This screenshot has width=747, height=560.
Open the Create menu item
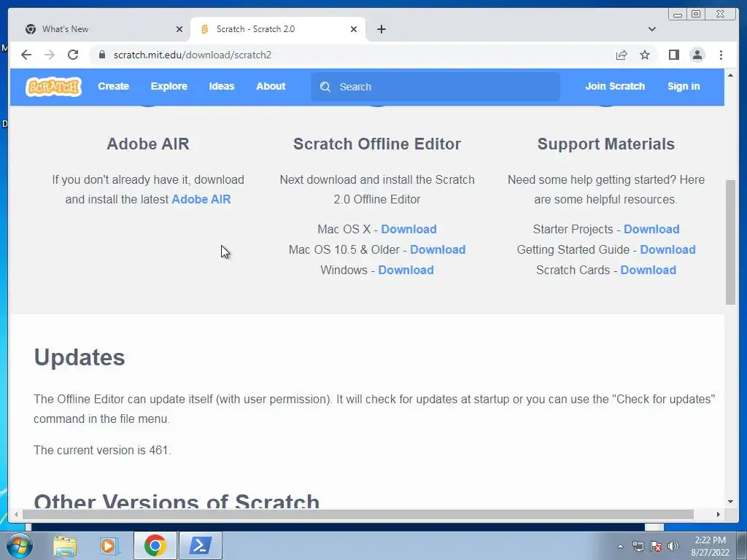[x=113, y=86]
